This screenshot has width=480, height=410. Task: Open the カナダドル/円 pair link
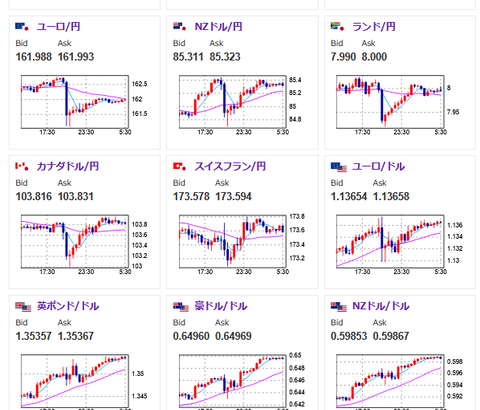point(68,166)
